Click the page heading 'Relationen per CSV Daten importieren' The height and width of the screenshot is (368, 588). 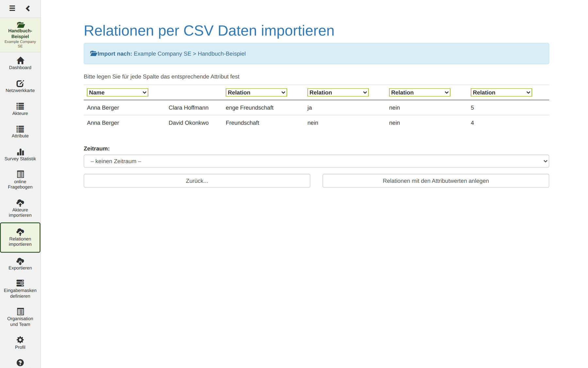click(x=209, y=30)
